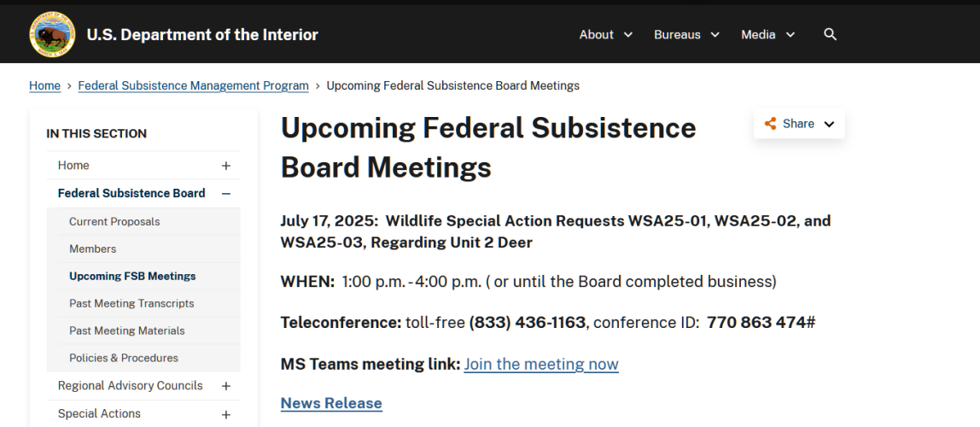The width and height of the screenshot is (980, 427).
Task: Expand the Home section plus icon
Action: (225, 166)
